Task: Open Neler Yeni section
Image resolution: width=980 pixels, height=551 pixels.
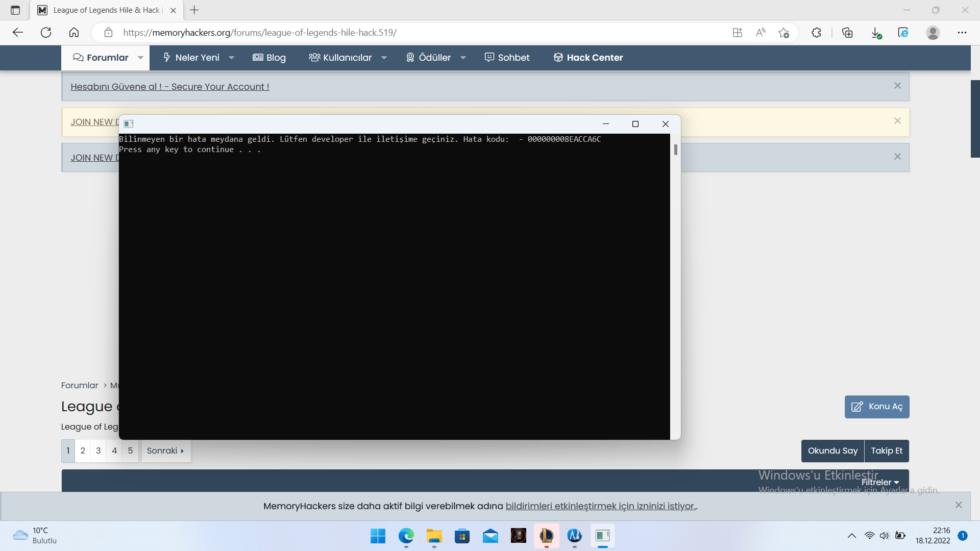Action: [x=191, y=58]
